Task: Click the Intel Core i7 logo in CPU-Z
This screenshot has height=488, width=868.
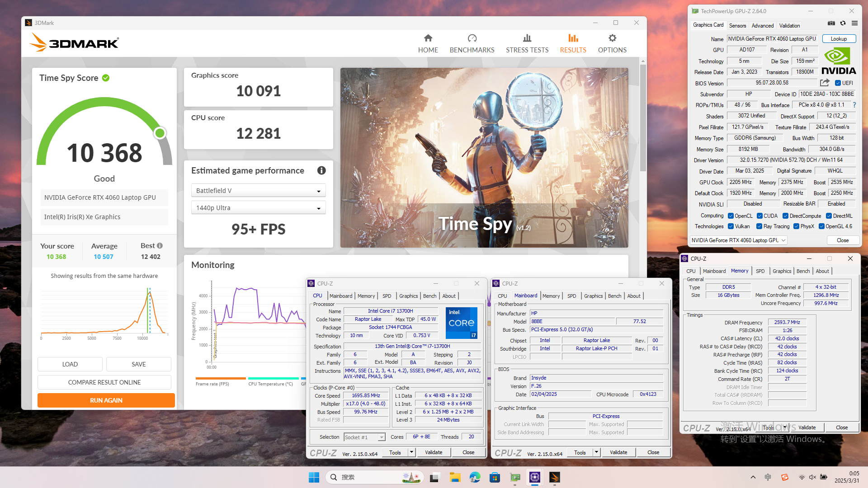Action: [x=461, y=323]
